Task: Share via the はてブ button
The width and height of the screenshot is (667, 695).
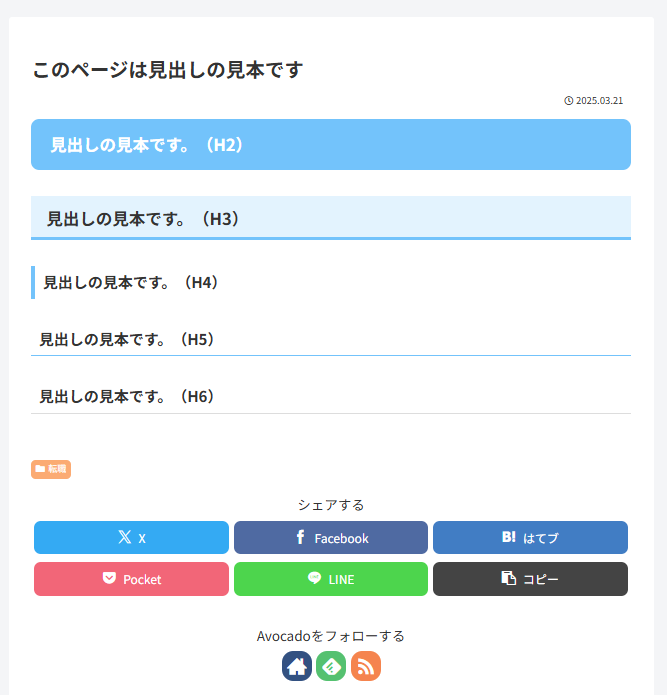Action: point(530,538)
